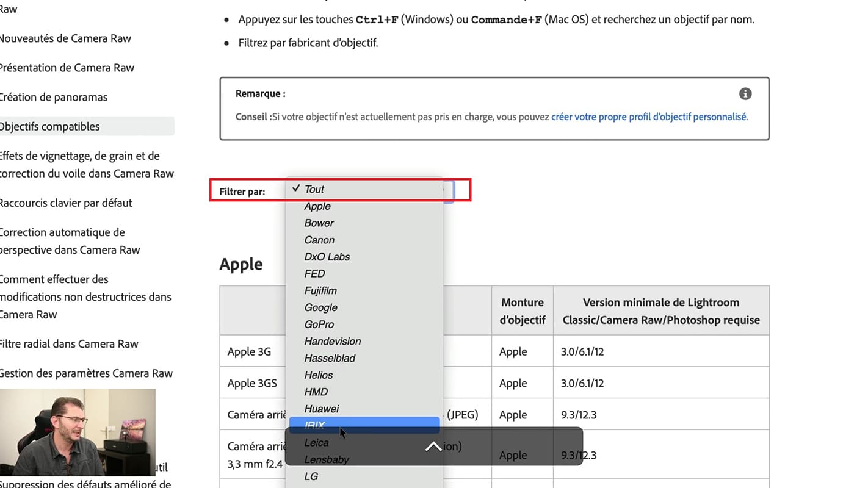The image size is (868, 488).
Task: Open modifications non destructrices sidebar link
Action: [85, 296]
